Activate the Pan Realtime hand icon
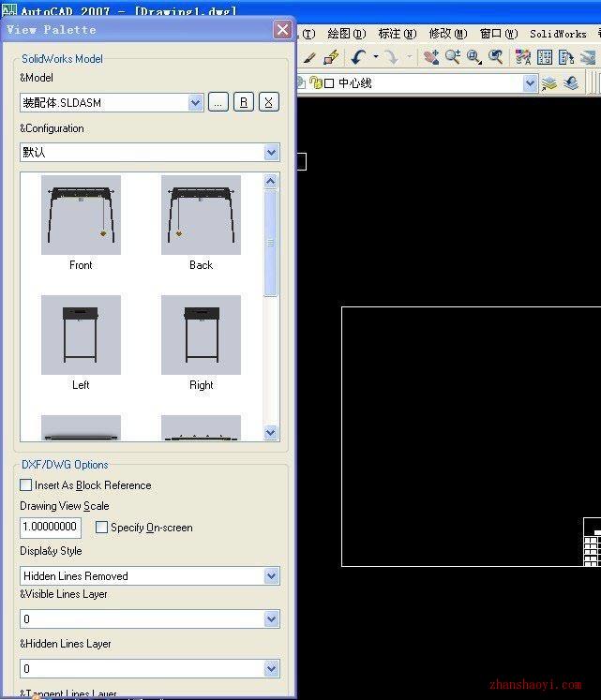The height and width of the screenshot is (700, 601). (430, 57)
